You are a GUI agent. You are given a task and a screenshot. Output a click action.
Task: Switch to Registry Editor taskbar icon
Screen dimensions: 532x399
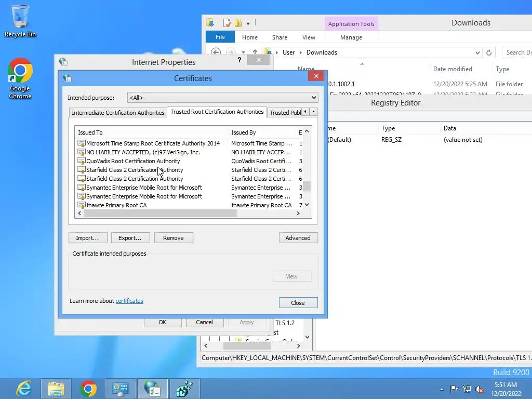tap(184, 389)
